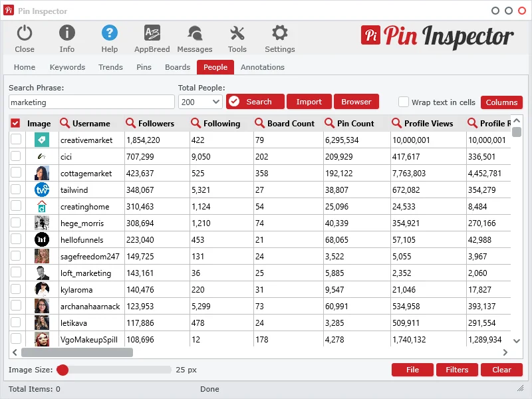Click the File button
This screenshot has width=532, height=399.
pyautogui.click(x=412, y=370)
